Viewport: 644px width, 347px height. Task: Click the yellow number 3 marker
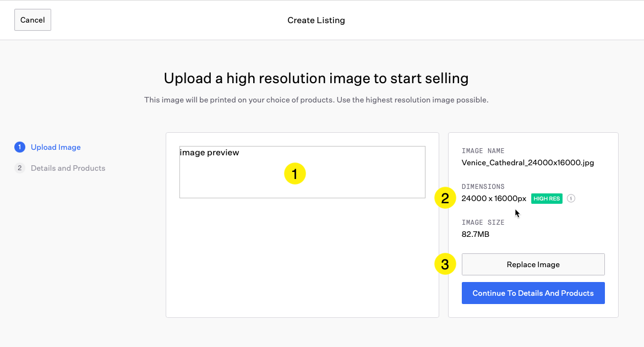[x=445, y=264]
